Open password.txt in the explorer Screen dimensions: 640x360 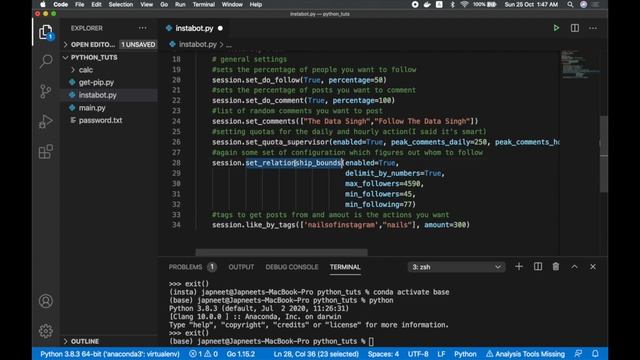(x=100, y=120)
